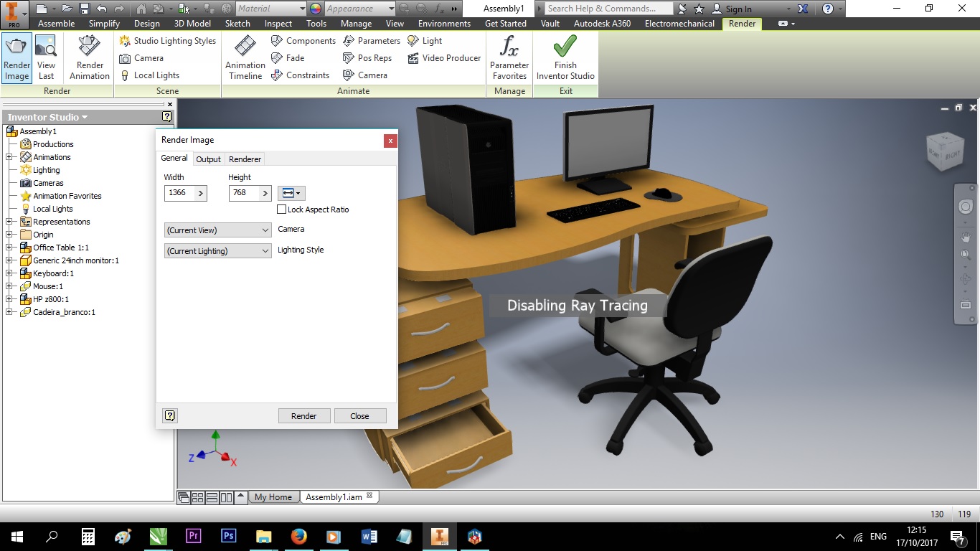980x551 pixels.
Task: Click Sign In
Action: (x=732, y=9)
